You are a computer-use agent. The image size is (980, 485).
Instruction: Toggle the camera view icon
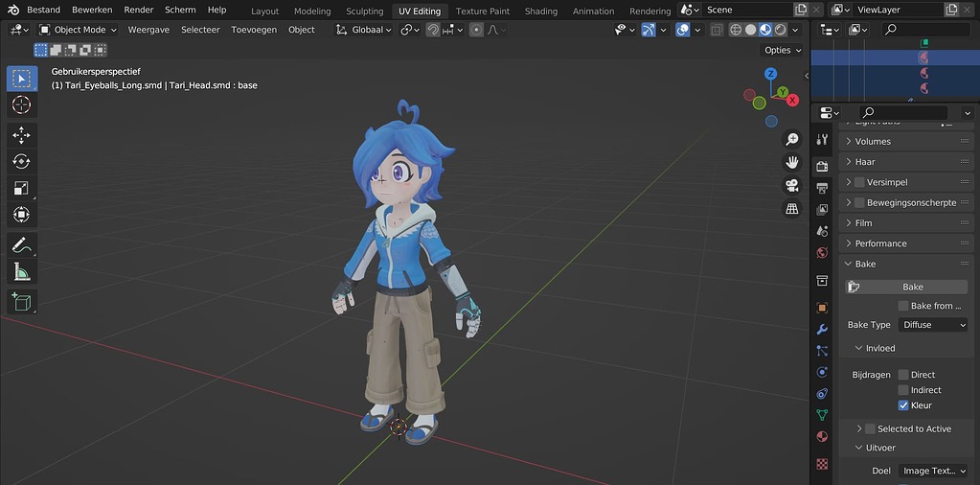792,186
